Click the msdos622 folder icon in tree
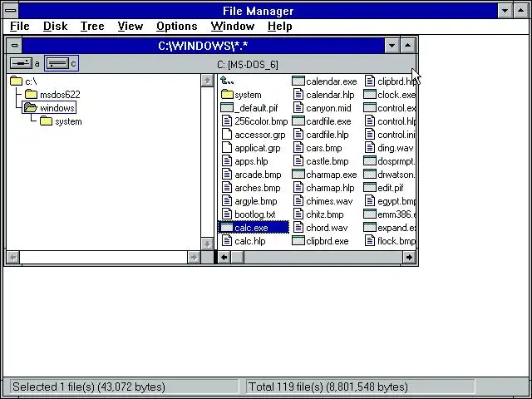 click(31, 94)
